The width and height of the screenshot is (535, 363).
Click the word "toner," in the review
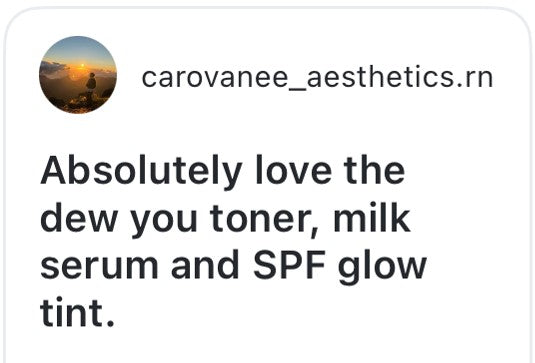point(265,219)
